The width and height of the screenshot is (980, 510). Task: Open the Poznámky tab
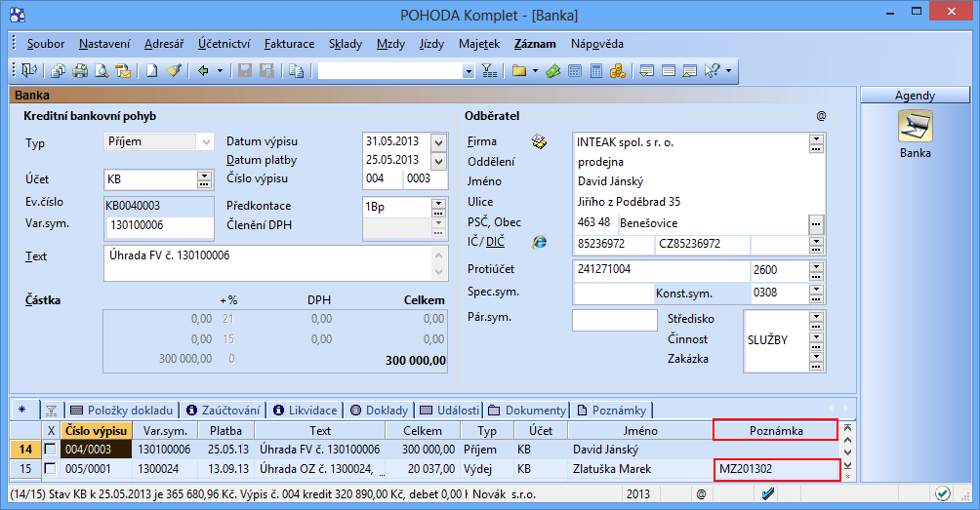[612, 411]
